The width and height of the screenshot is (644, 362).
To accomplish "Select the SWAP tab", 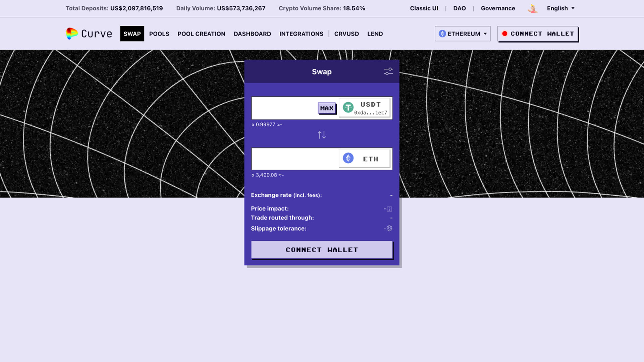I will 132,34.
